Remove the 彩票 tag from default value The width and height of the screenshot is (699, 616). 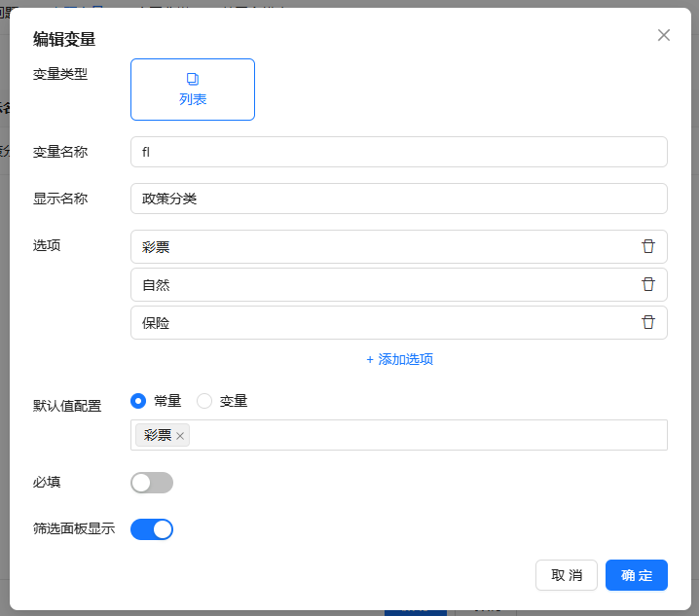click(180, 436)
